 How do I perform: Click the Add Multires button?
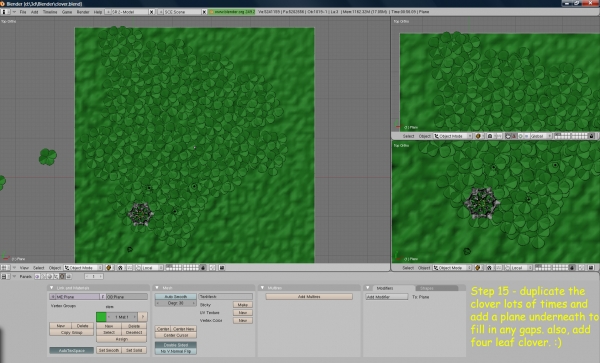pyautogui.click(x=309, y=296)
